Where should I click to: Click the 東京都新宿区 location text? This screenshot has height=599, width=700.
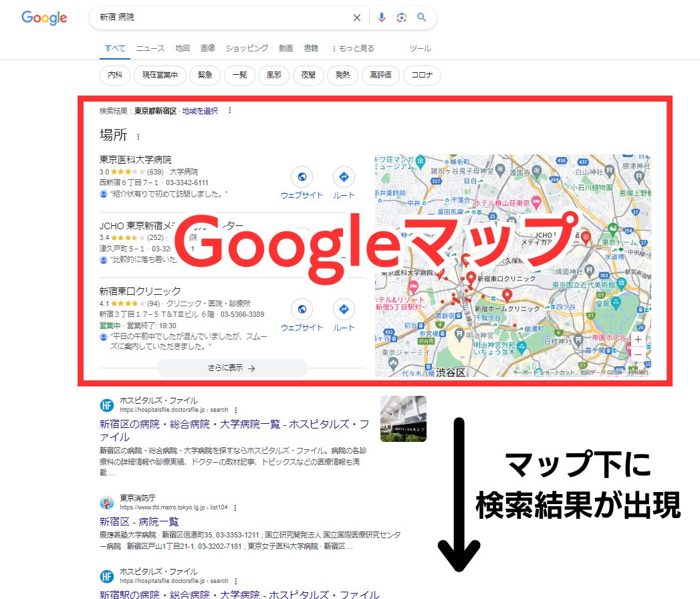coord(155,111)
